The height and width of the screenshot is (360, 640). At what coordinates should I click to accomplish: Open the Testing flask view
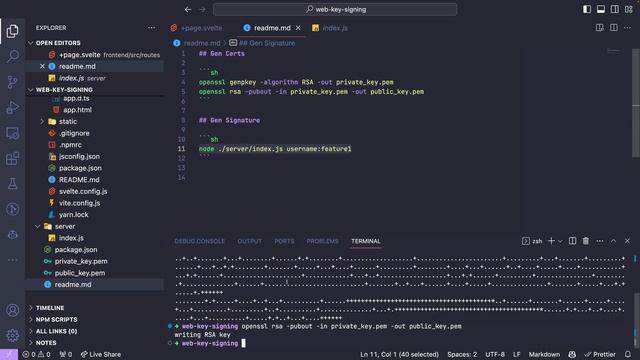pyautogui.click(x=12, y=184)
